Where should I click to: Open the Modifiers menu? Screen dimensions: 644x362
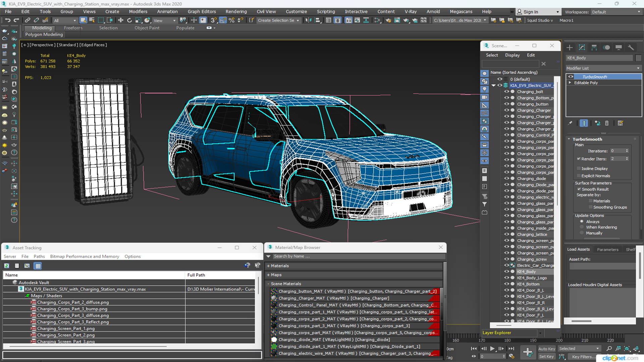coord(138,12)
